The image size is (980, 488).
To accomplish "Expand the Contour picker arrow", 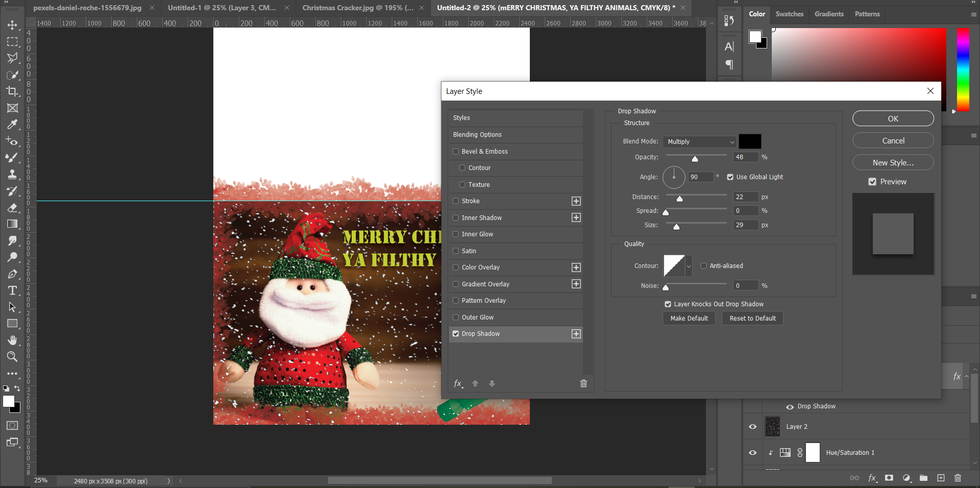I will pos(689,266).
